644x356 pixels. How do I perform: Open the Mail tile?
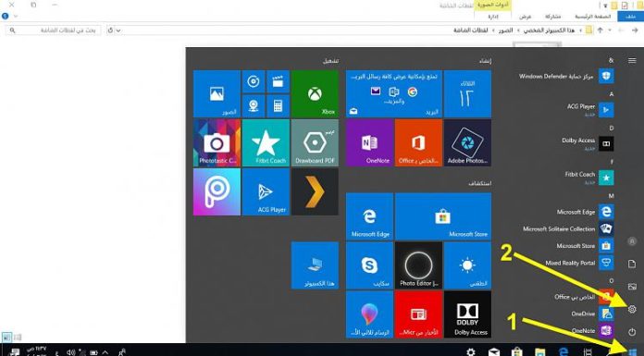[x=394, y=94]
